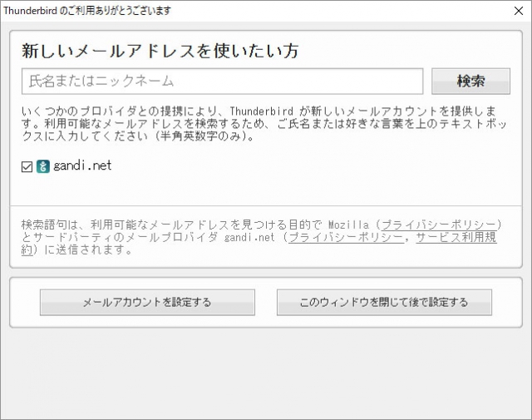Click メールアカウントを設定する button
The height and width of the screenshot is (420, 532).
coord(147,302)
